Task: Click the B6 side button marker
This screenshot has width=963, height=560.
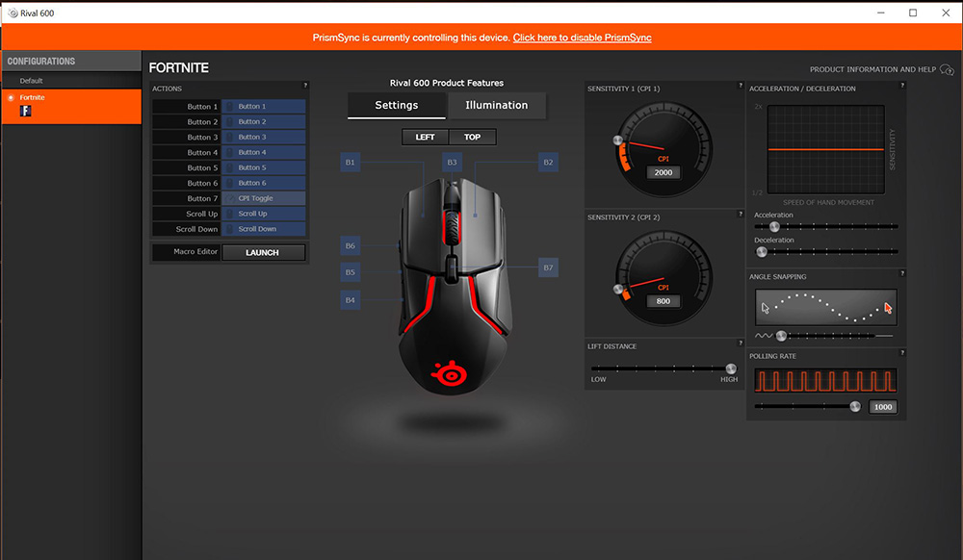Action: [x=351, y=246]
